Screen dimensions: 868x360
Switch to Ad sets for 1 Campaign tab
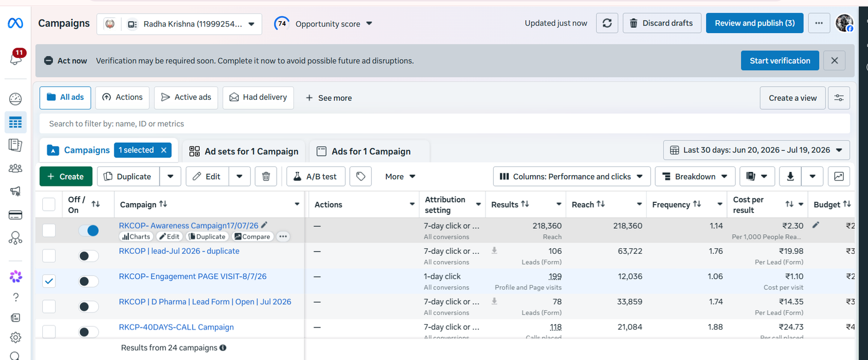244,151
